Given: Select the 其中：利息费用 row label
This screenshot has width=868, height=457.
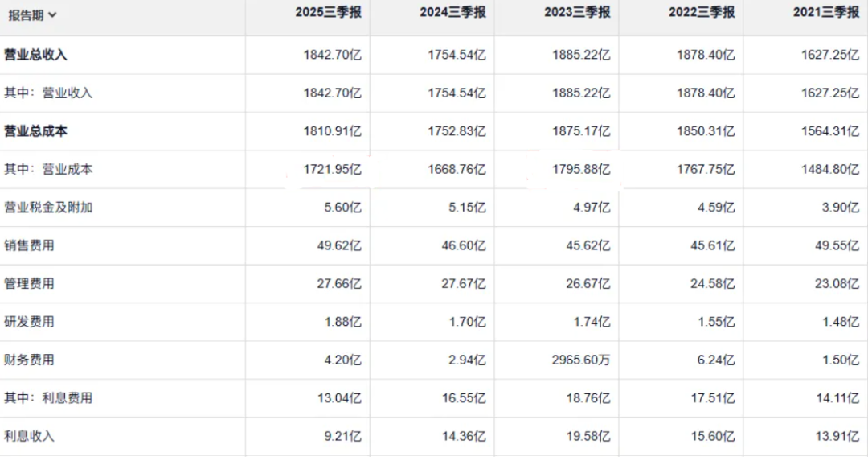Looking at the screenshot, I should click(x=48, y=398).
